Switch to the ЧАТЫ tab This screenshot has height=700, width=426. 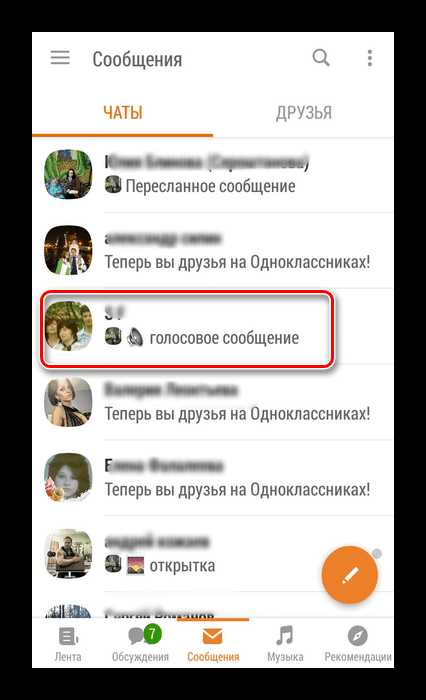pos(123,113)
